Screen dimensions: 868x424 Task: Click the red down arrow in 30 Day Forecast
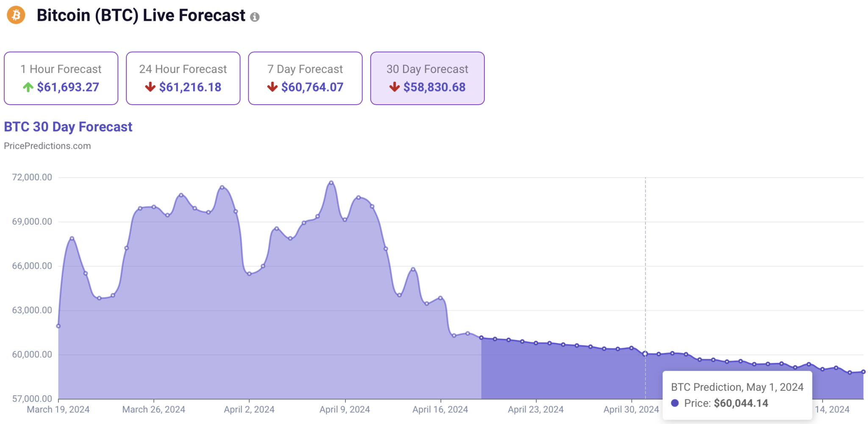tap(394, 87)
